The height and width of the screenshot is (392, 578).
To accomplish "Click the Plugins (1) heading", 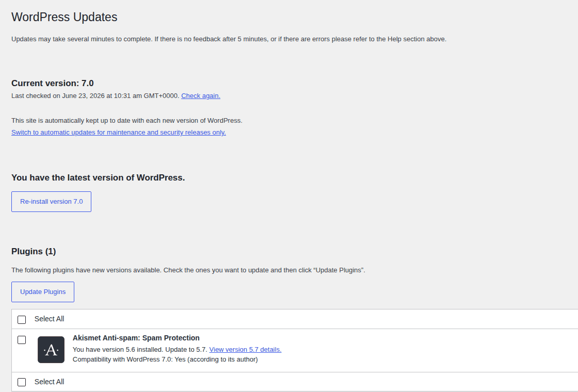I will [34, 251].
